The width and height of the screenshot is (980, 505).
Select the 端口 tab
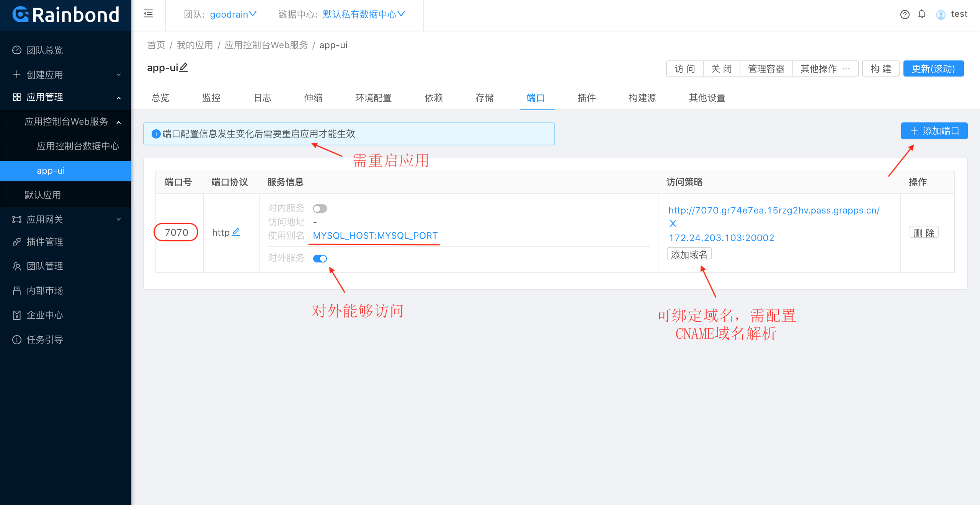point(536,98)
